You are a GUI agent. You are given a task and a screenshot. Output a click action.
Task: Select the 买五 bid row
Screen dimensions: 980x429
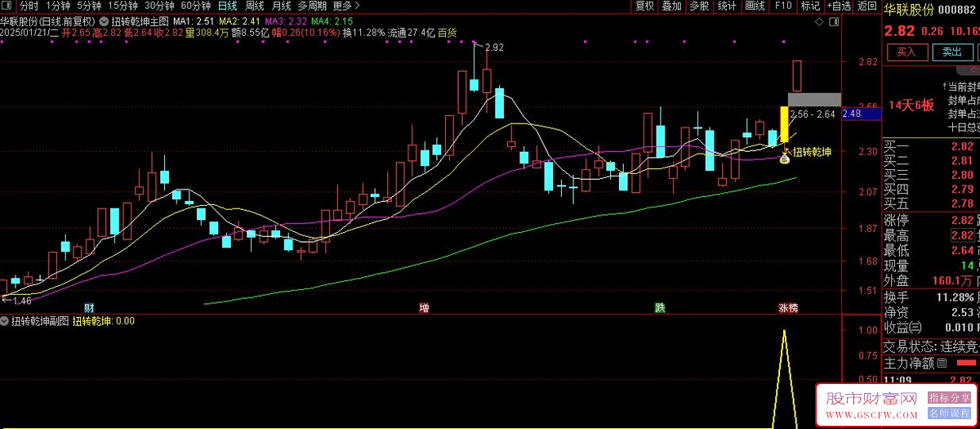(x=931, y=203)
